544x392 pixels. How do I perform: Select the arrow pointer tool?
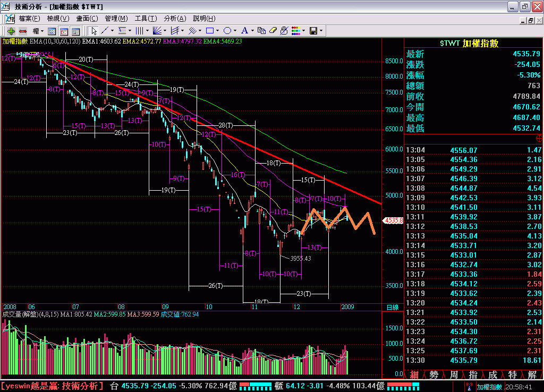93,31
